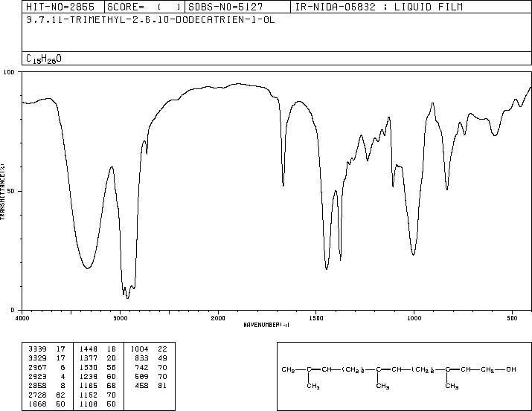Screen dimensions: 532x411
Task: Click the molecular formula C15H26O
Action: pyautogui.click(x=44, y=59)
